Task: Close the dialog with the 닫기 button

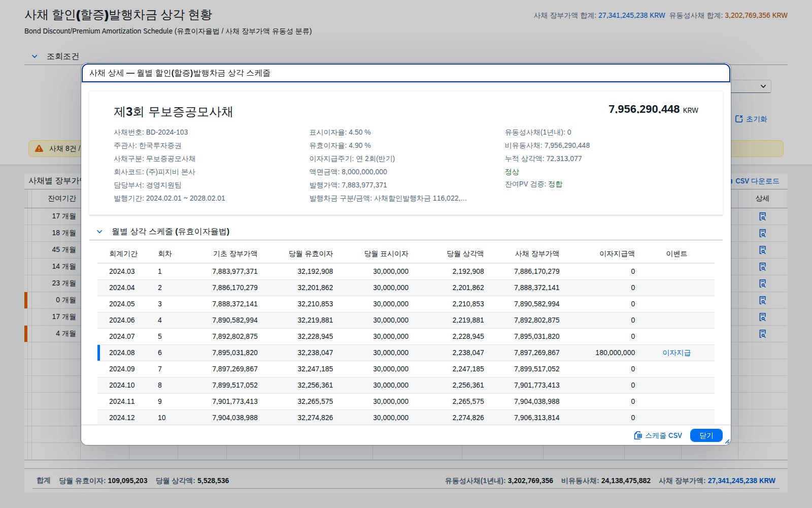Action: click(x=706, y=435)
